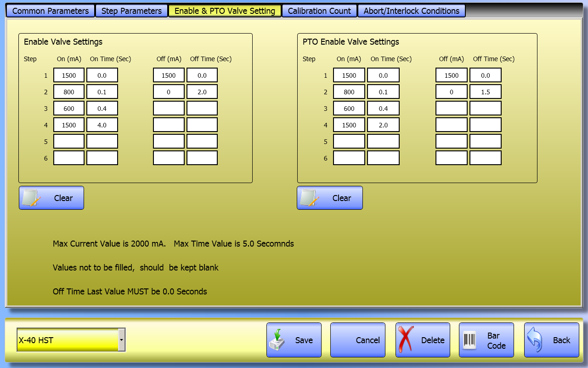The image size is (588, 368).
Task: Click notepad icon in Enable Valve Clear button
Action: pyautogui.click(x=32, y=198)
